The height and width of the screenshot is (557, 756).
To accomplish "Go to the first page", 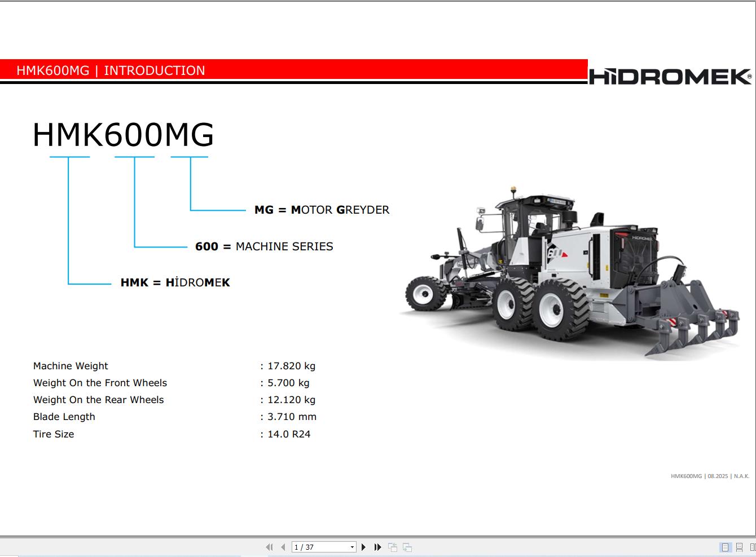I will (x=269, y=547).
